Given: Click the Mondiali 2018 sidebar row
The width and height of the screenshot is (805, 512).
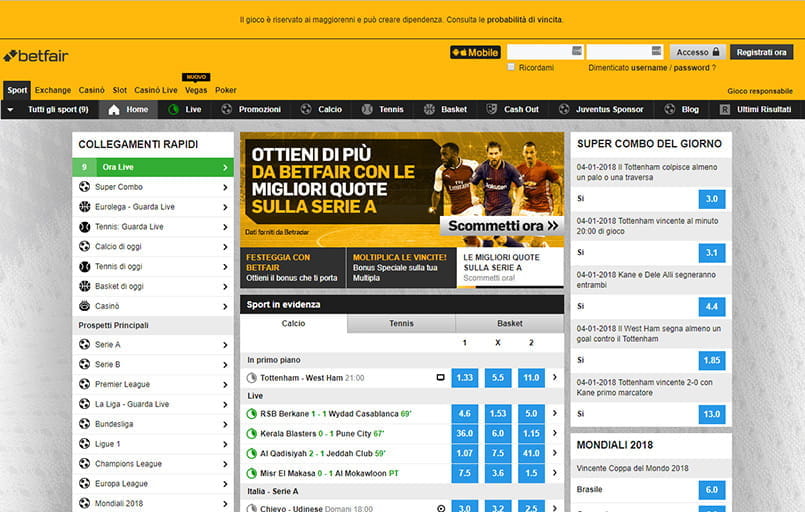Looking at the screenshot, I should click(x=153, y=504).
